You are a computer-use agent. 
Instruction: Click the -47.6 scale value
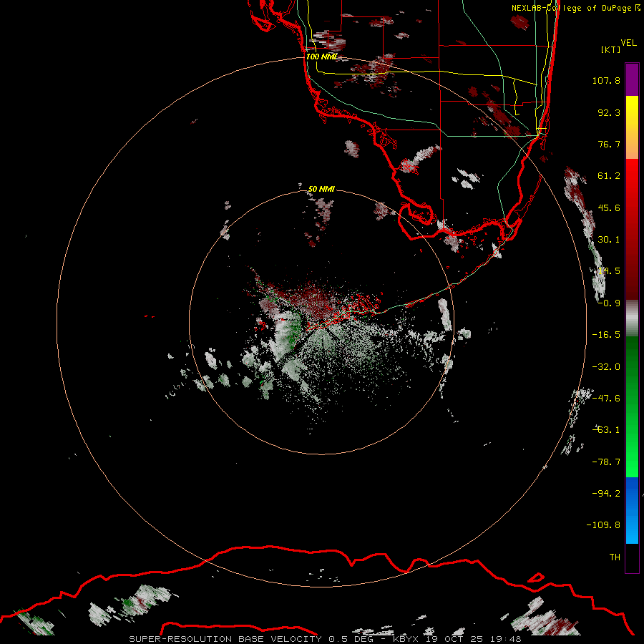tap(606, 399)
